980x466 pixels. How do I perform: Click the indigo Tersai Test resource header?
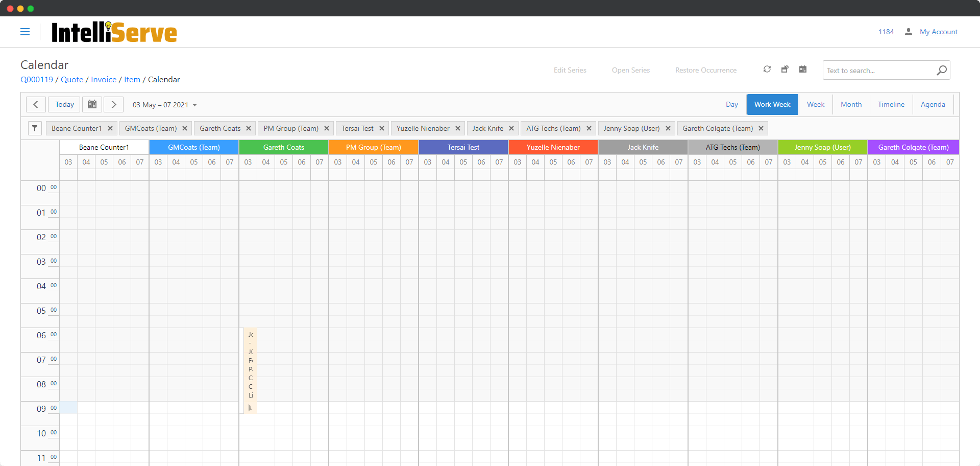[x=463, y=147]
